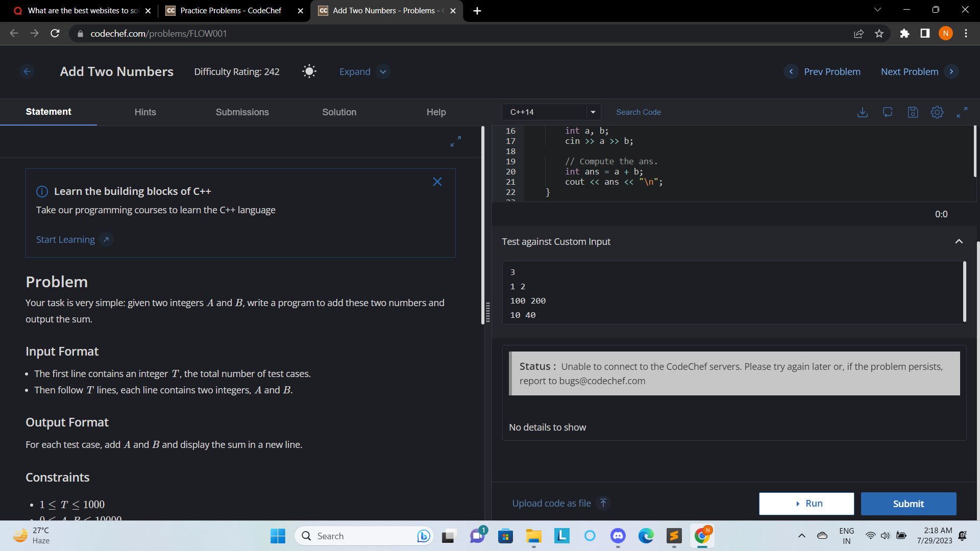
Task: Click the Start Learning link
Action: point(65,240)
